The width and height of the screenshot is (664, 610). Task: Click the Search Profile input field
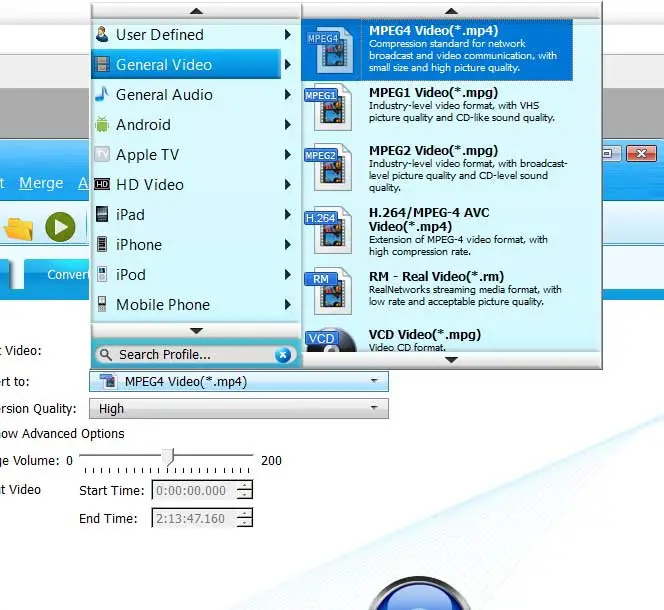pos(194,355)
